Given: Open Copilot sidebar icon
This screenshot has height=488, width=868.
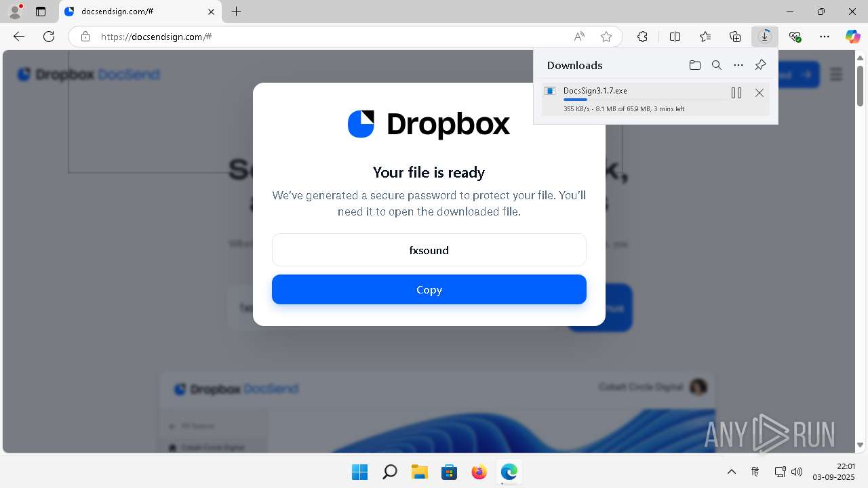Looking at the screenshot, I should point(853,37).
